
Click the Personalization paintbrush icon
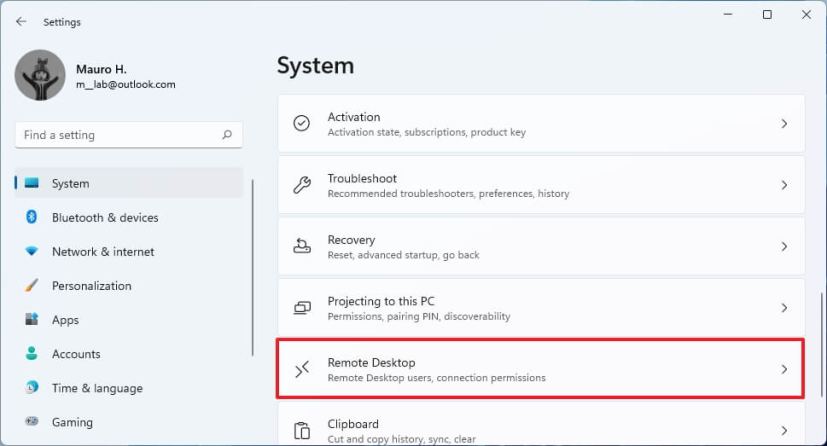pos(32,286)
